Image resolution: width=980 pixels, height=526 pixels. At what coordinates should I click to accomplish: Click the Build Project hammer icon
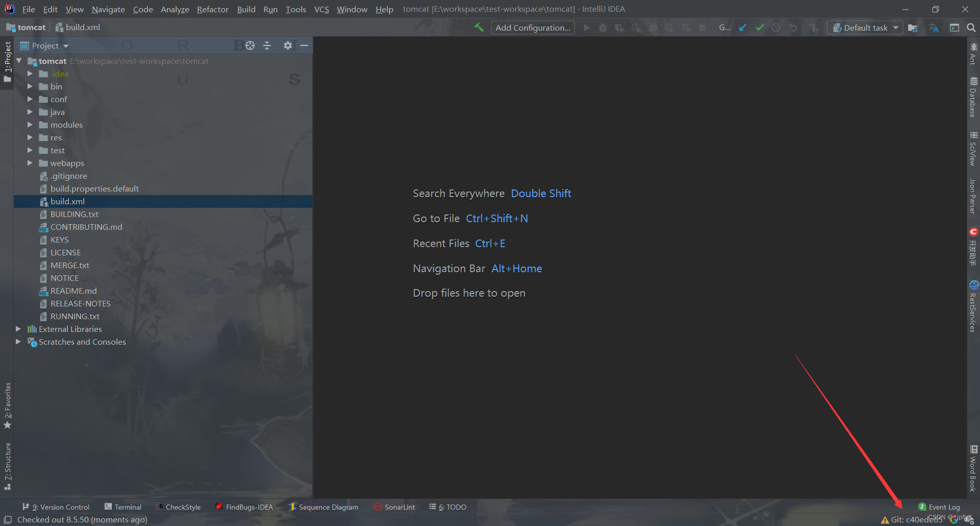tap(479, 28)
